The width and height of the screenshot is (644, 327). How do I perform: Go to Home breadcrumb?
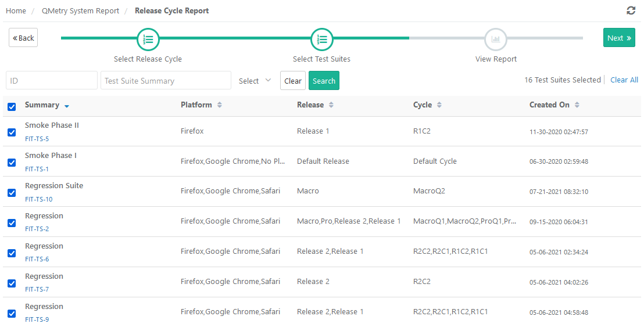point(16,11)
